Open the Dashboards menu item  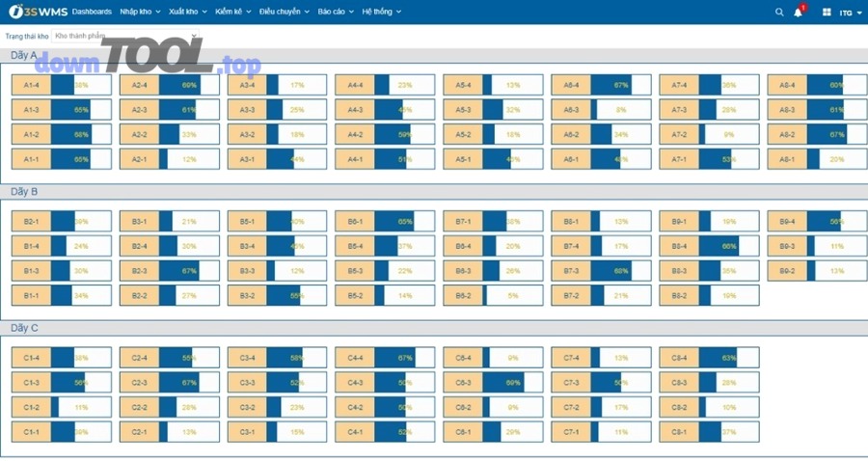(92, 12)
